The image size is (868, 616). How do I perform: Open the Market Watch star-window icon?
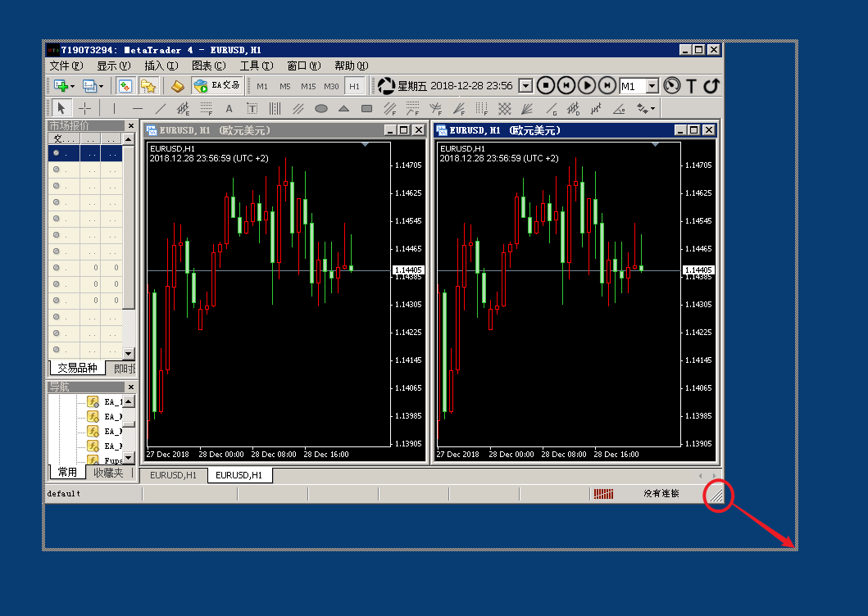148,85
